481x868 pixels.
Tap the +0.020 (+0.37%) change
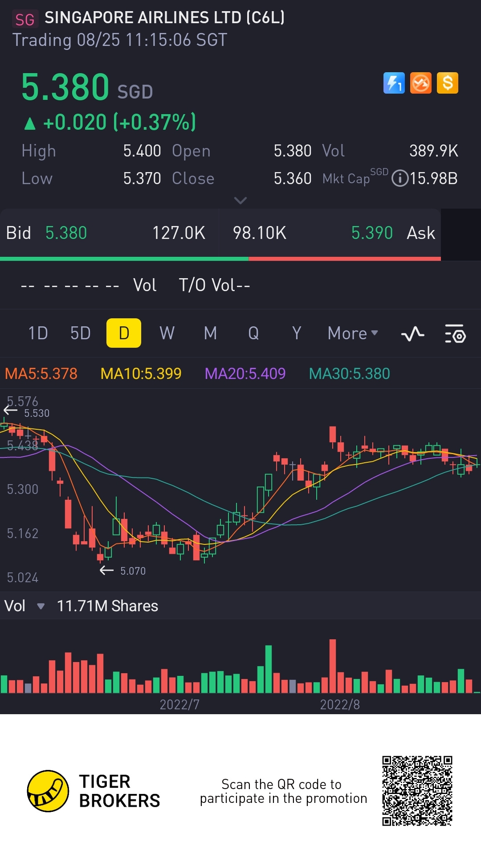pos(110,123)
